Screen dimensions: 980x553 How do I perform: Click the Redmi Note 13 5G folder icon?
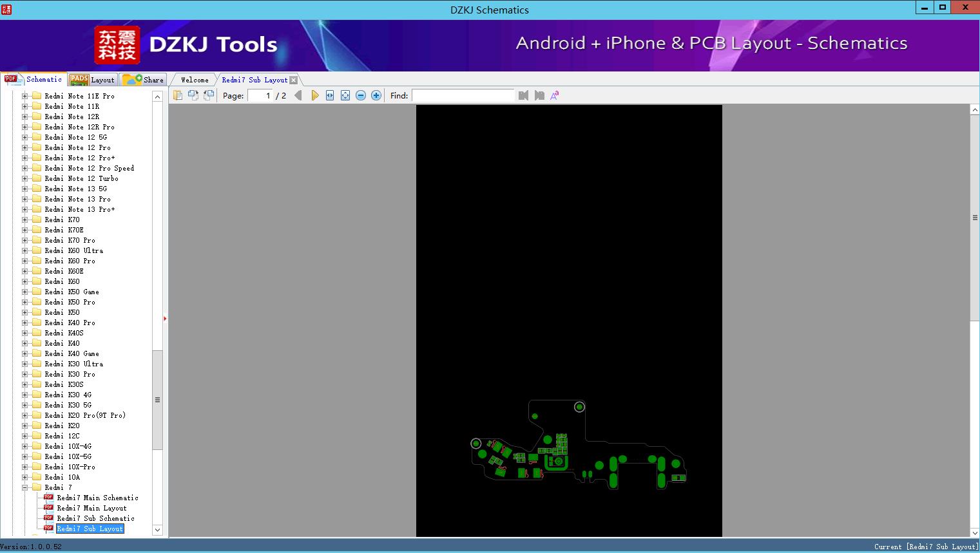coord(37,189)
